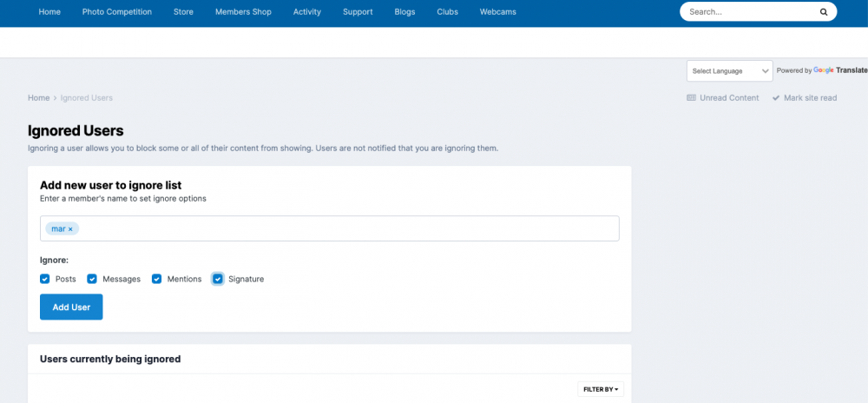Uncheck the Posts checkbox
868x403 pixels.
tap(45, 279)
